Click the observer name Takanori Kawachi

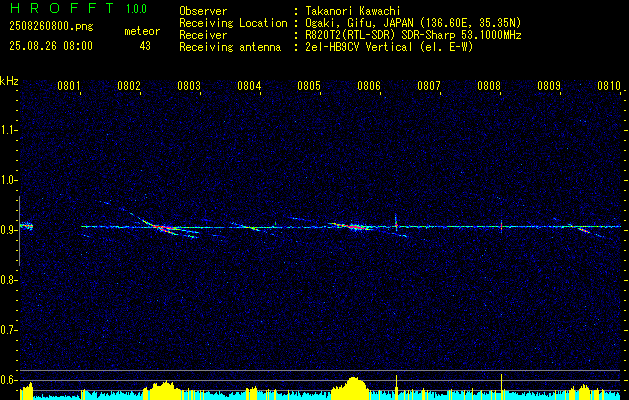pyautogui.click(x=353, y=11)
